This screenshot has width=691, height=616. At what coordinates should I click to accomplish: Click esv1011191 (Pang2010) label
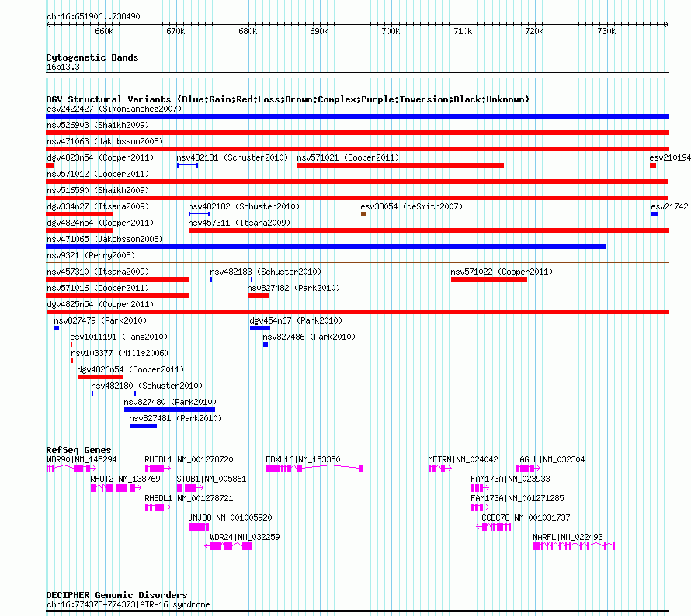[119, 337]
